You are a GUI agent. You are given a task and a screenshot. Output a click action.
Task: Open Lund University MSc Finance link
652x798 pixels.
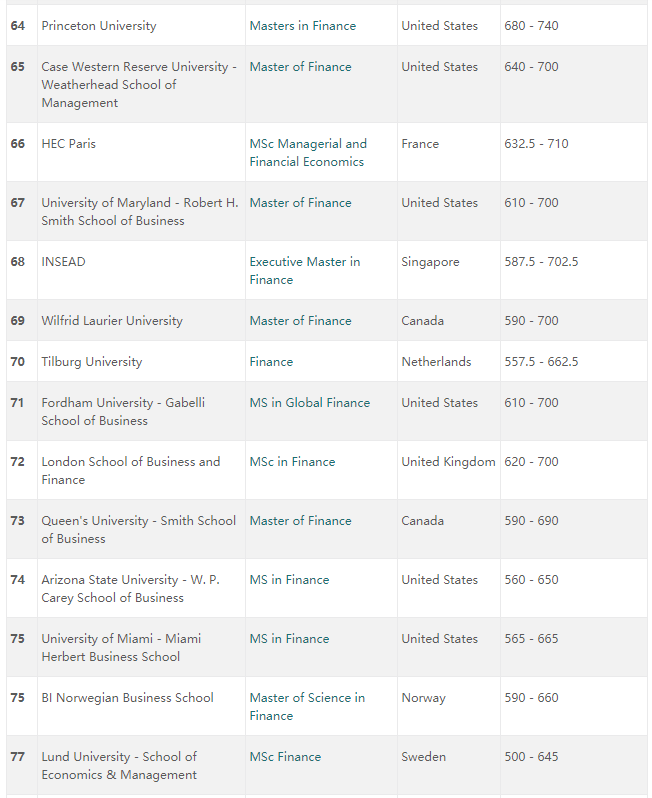285,757
